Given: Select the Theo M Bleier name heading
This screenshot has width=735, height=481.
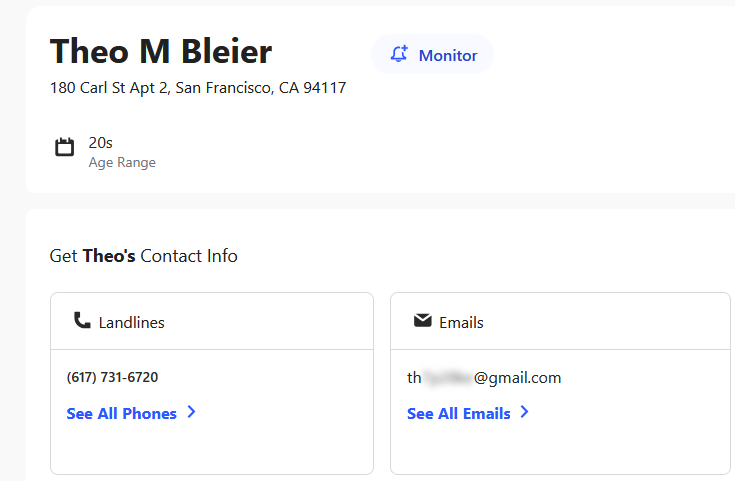Looking at the screenshot, I should pyautogui.click(x=161, y=51).
